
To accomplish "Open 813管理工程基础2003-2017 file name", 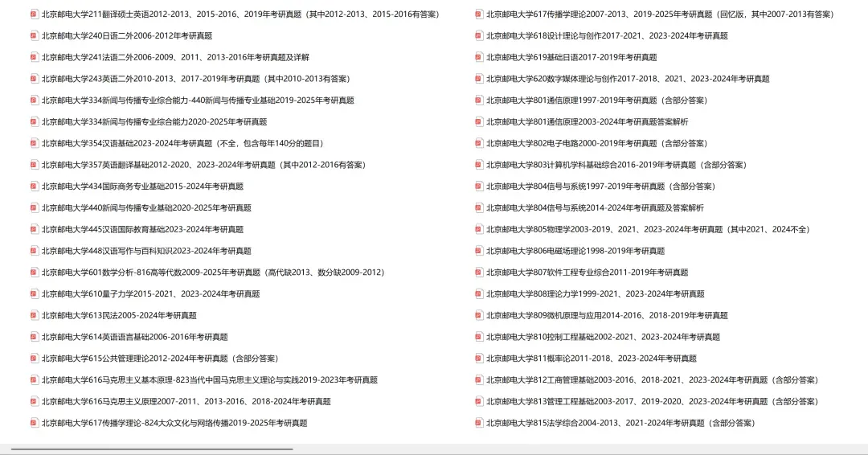I will click(652, 402).
